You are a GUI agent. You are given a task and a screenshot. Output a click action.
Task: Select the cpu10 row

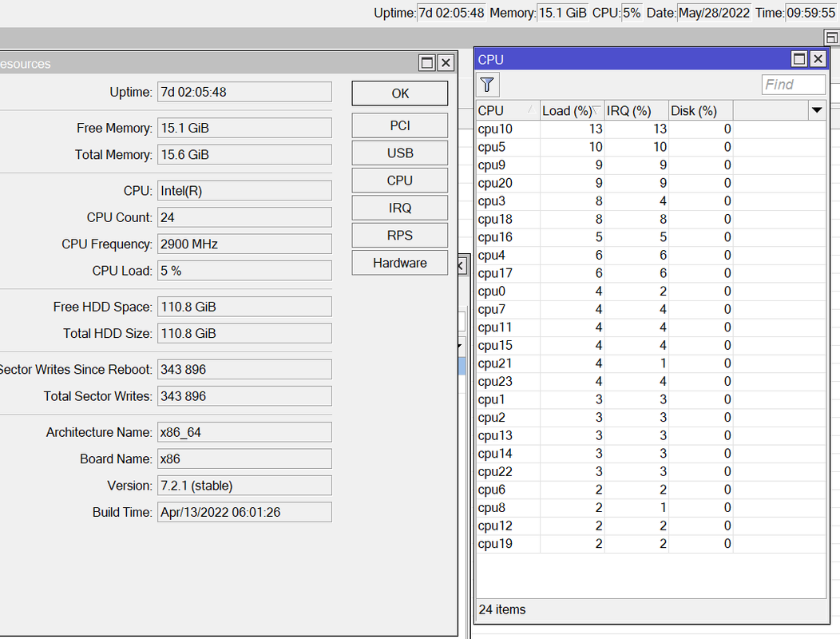click(x=650, y=129)
